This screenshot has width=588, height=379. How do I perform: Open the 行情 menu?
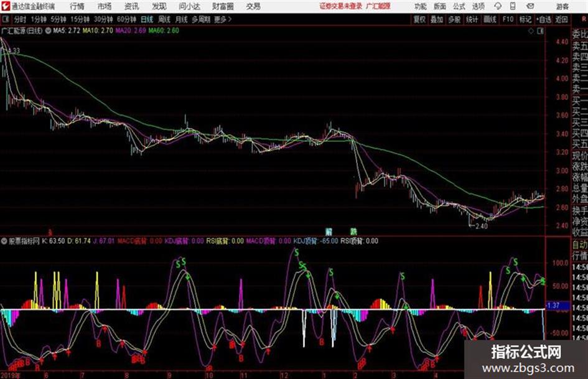click(x=77, y=6)
